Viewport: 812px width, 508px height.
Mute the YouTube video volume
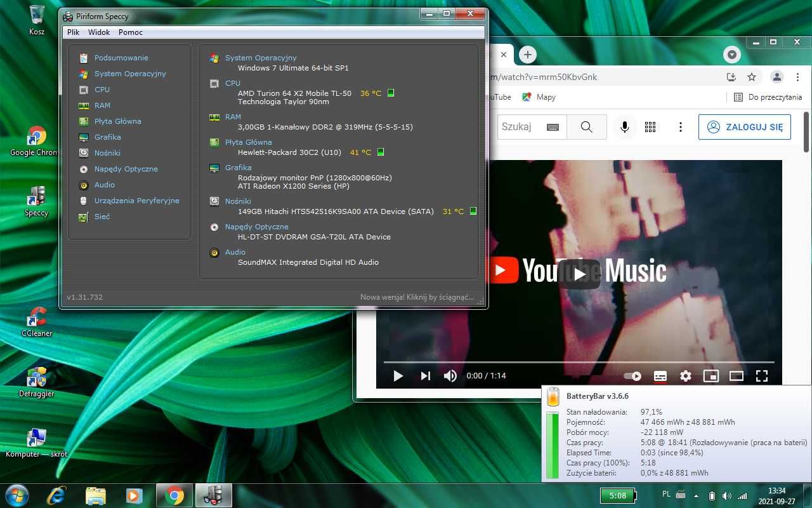[x=450, y=376]
